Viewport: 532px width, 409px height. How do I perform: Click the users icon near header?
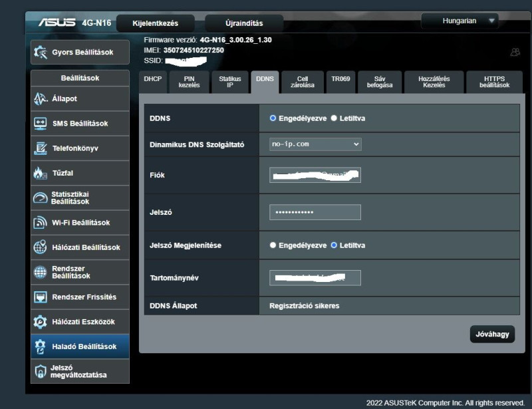(x=515, y=52)
